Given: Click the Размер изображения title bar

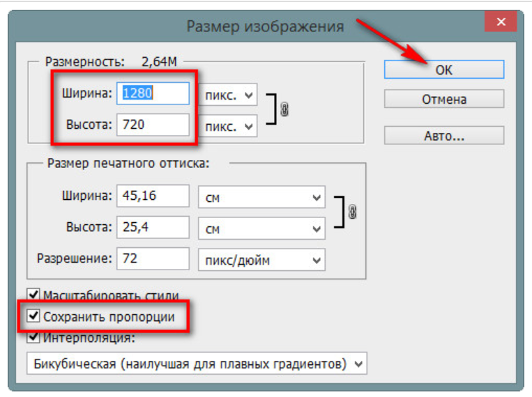Looking at the screenshot, I should 265,26.
